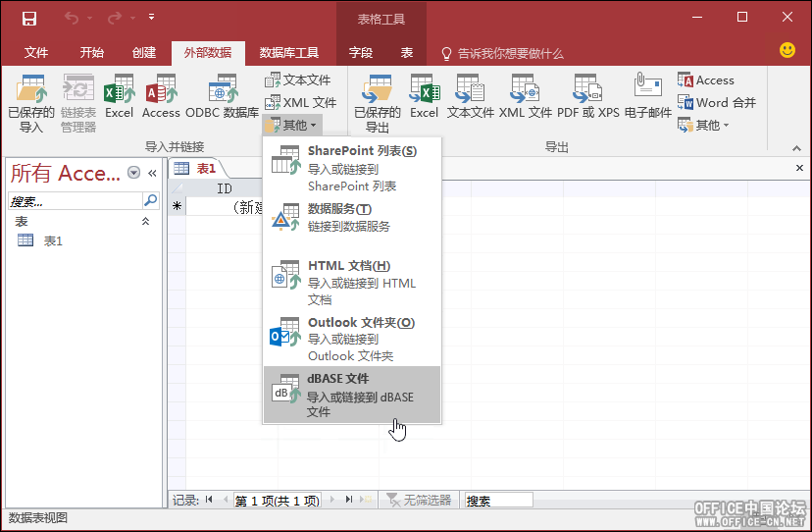Open 已保存的导入 in import group

coord(31,103)
